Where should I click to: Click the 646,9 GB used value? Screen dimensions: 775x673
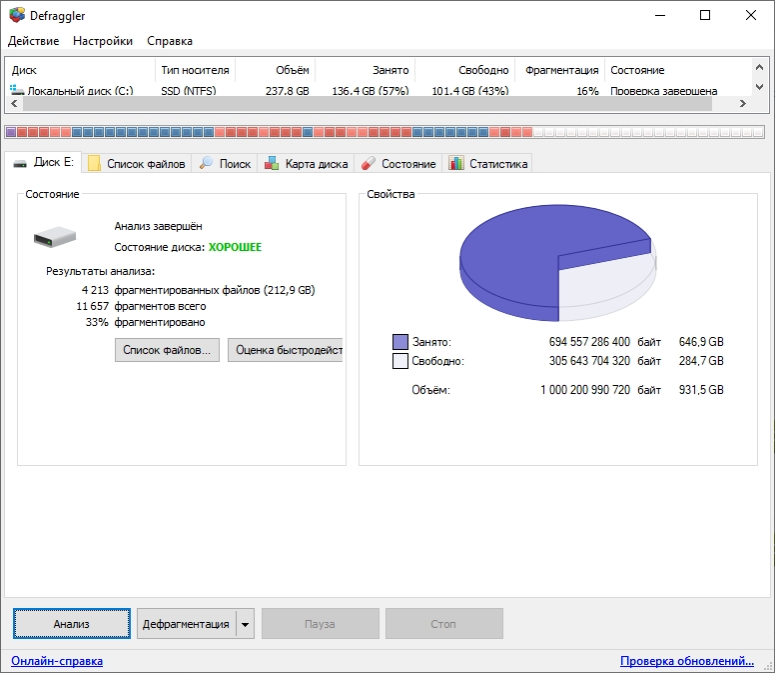(701, 342)
